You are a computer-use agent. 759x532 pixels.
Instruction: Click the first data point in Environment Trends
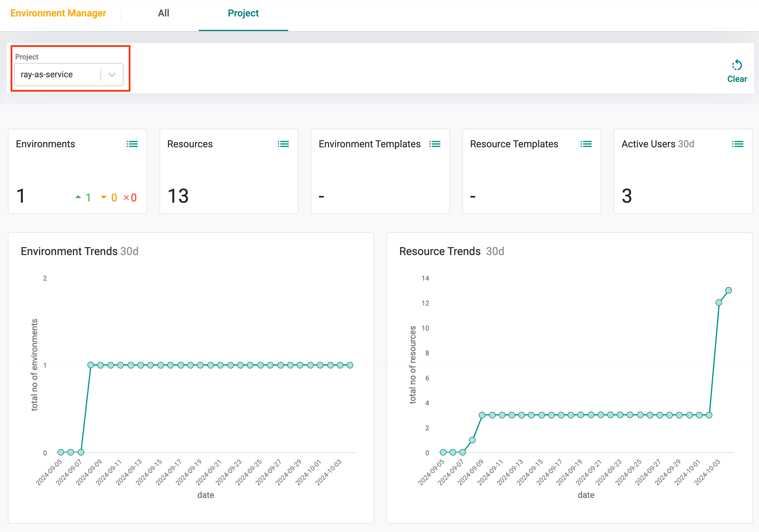[61, 452]
